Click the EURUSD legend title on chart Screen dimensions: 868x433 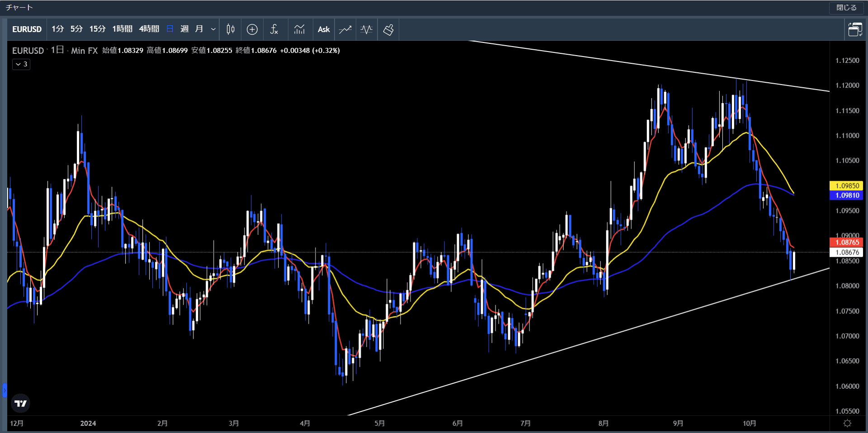click(28, 51)
